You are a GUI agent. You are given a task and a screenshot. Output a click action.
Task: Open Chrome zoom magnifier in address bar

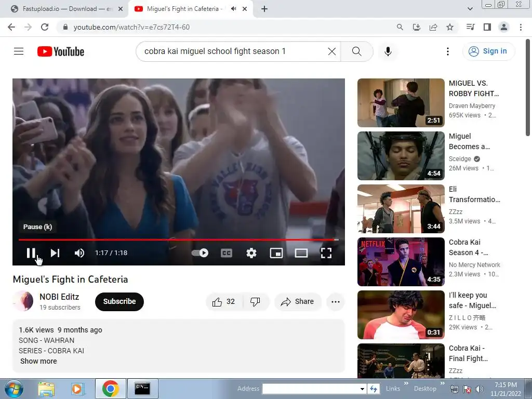(x=400, y=27)
